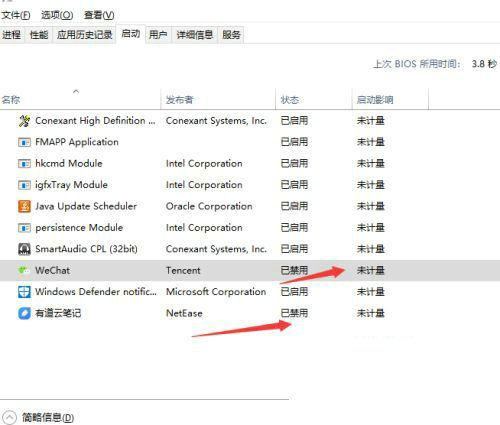Click the Java Update Scheduler icon
Viewport: 500px width, 425px height.
(24, 206)
